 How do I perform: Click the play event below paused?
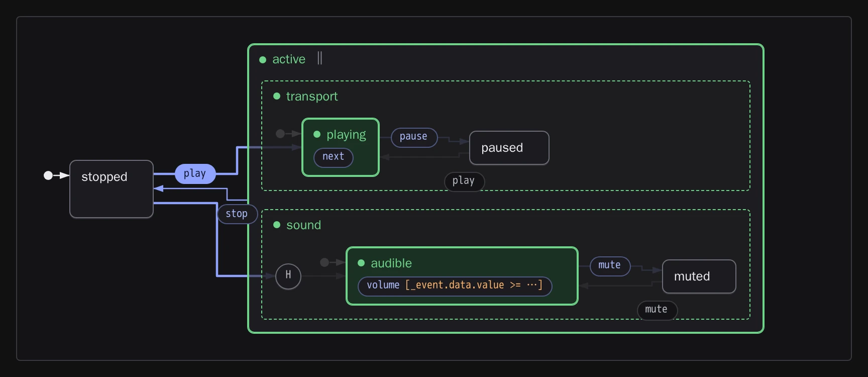464,181
